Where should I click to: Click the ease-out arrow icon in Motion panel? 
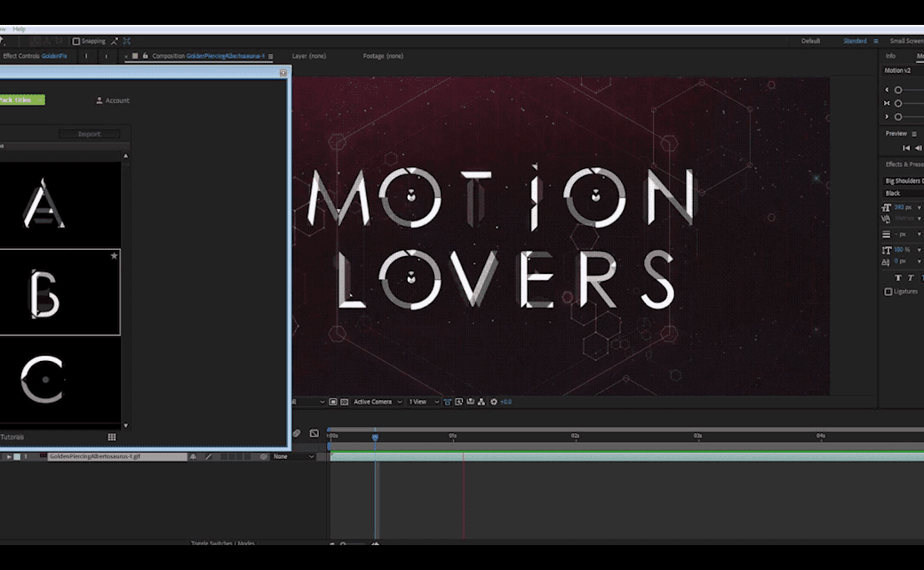(887, 116)
